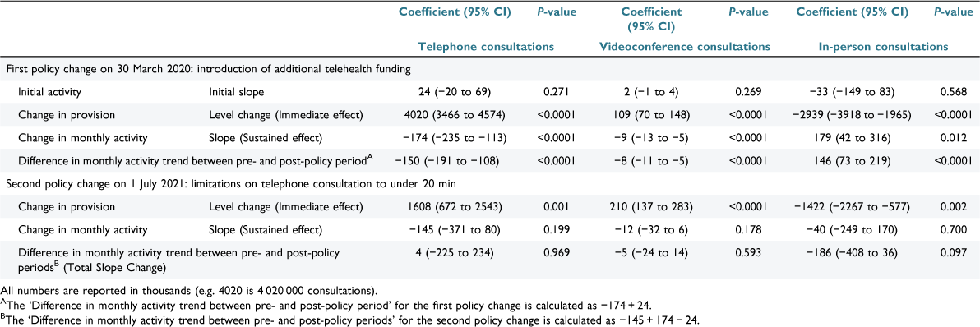Screen dimensions: 980x327
Task: Click the First policy change section heading
Action: pyautogui.click(x=207, y=69)
